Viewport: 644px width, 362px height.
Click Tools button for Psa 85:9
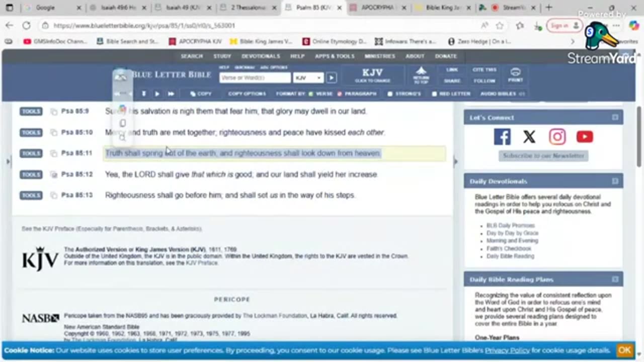click(x=31, y=112)
